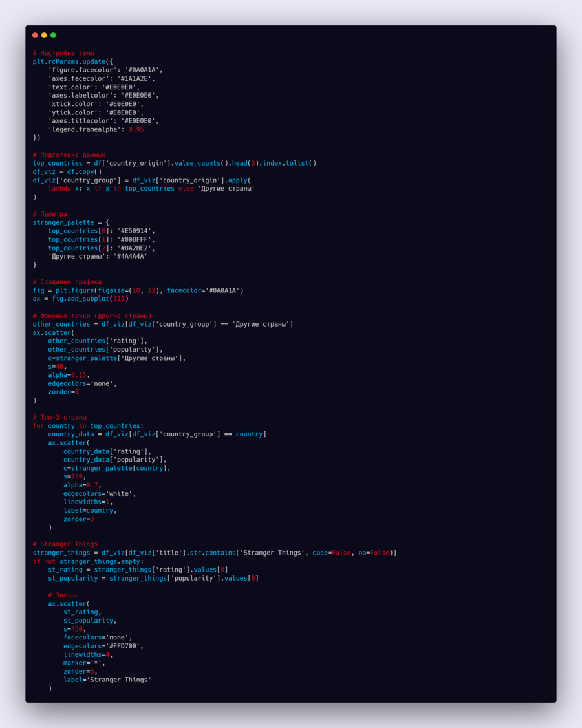Select the comment '# Фоновые точки (другие страны)'

click(x=92, y=316)
